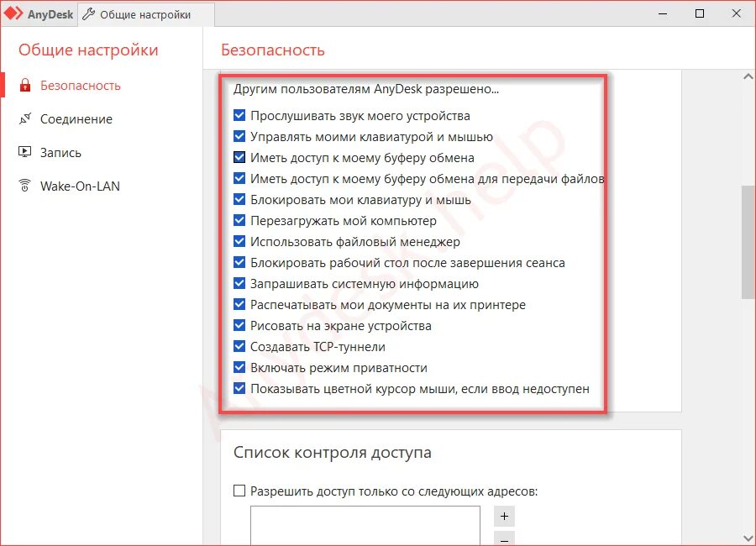Maximize the AnyDesk window
The width and height of the screenshot is (756, 546).
700,13
